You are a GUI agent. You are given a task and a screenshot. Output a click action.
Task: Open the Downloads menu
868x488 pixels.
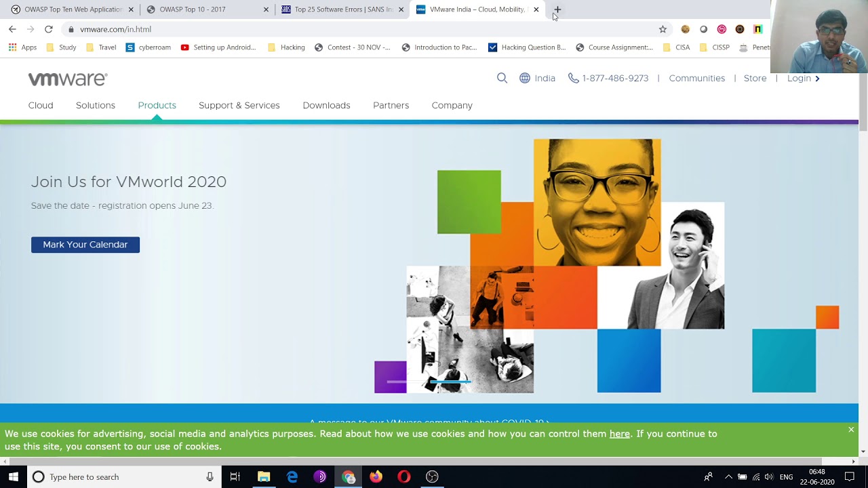pyautogui.click(x=326, y=105)
